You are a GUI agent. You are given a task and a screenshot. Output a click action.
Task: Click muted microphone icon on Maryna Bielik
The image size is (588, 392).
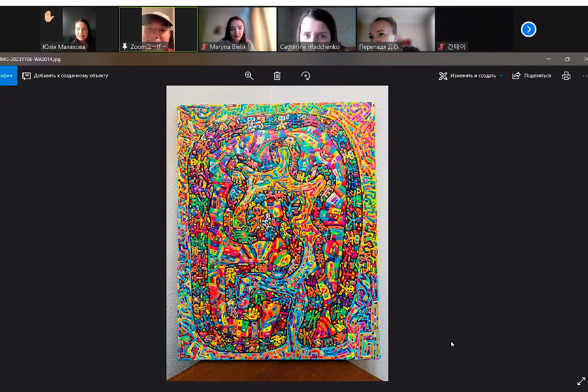pyautogui.click(x=204, y=46)
